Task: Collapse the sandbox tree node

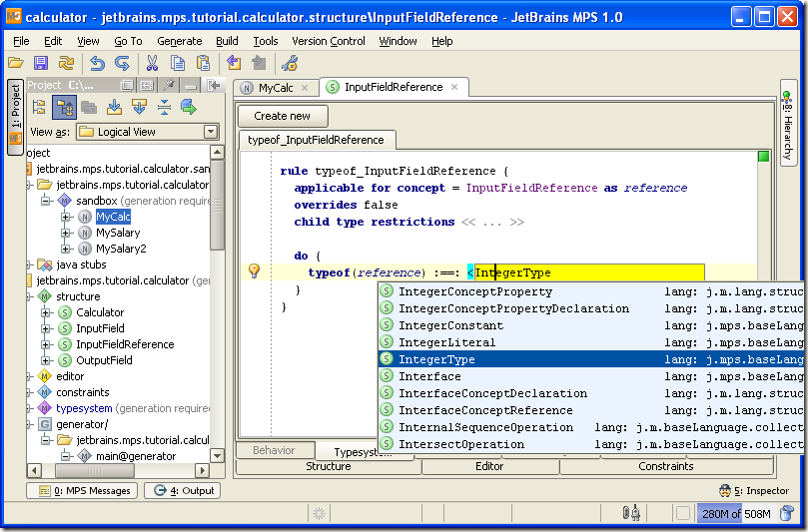Action: [x=46, y=201]
